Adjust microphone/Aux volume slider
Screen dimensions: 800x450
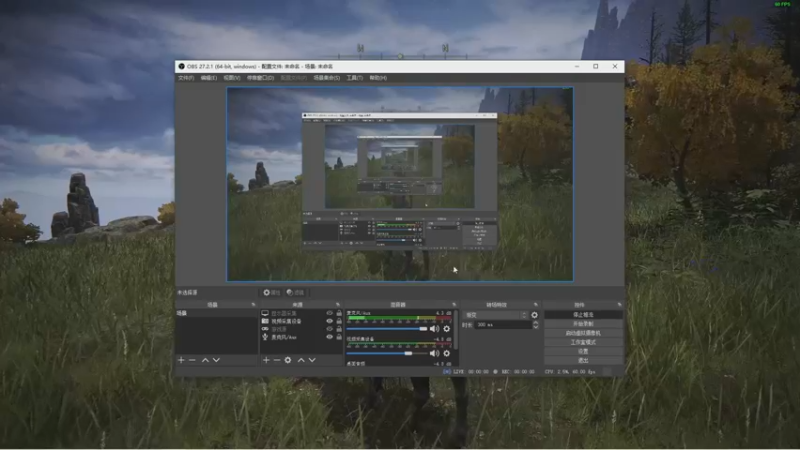[x=387, y=329]
